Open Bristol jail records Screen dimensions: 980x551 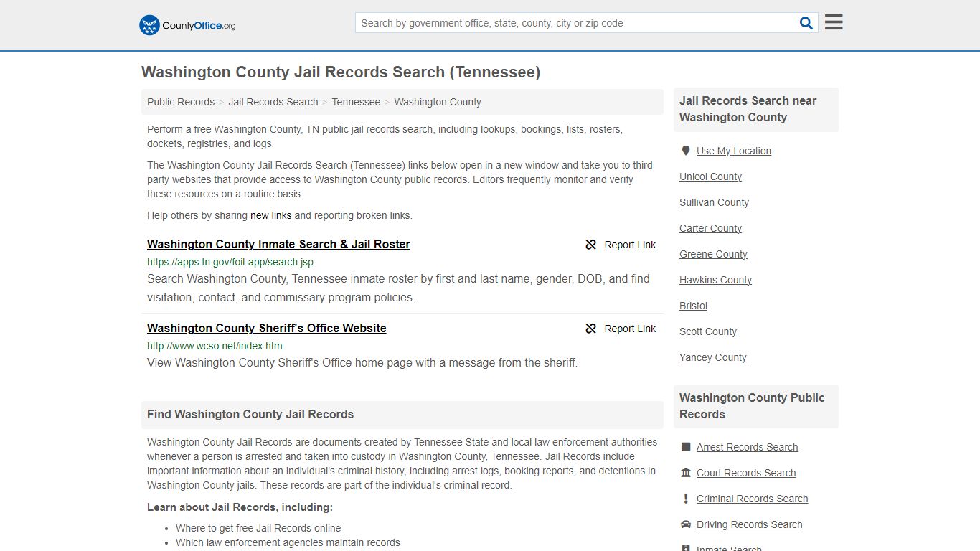(x=693, y=306)
